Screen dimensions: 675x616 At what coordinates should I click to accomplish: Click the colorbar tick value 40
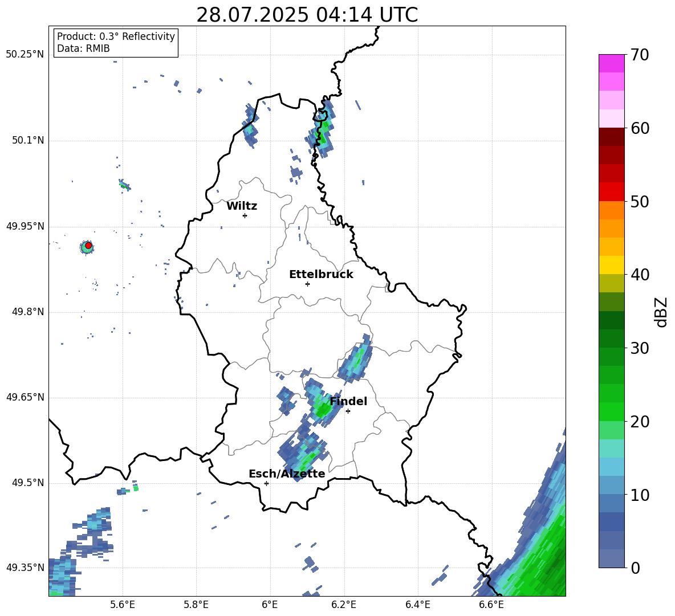point(640,275)
